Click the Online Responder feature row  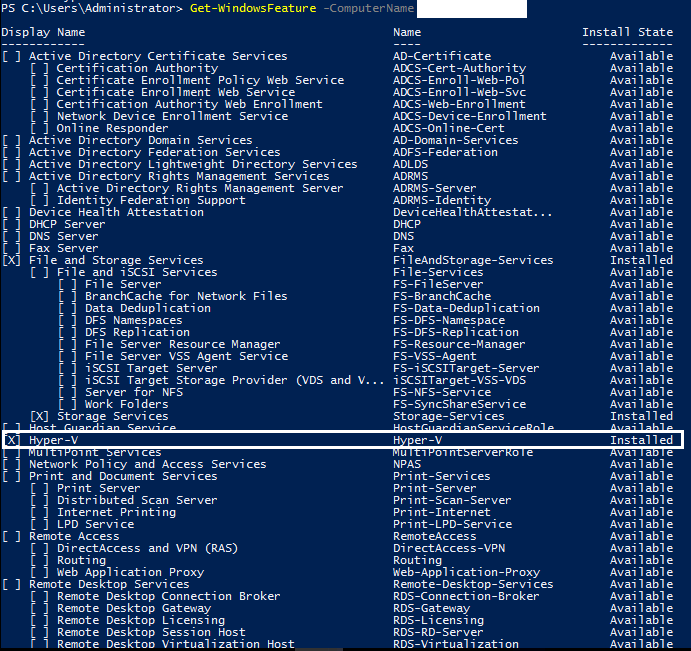[351, 128]
